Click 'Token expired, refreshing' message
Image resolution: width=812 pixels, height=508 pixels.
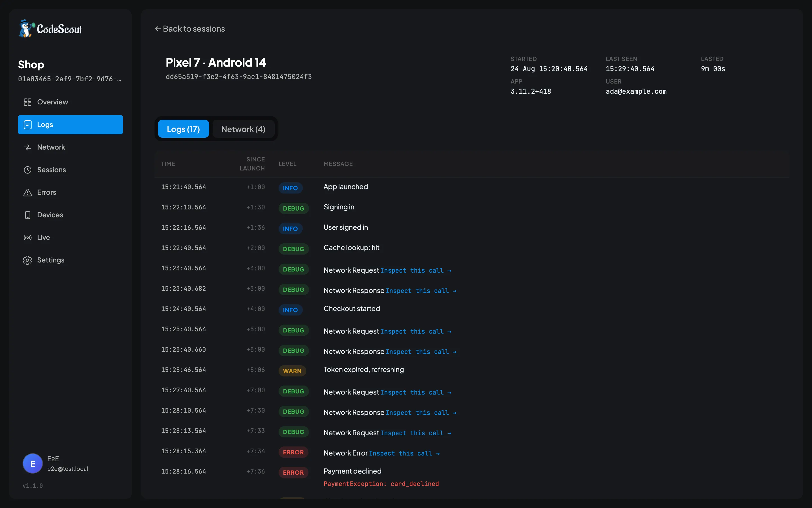click(364, 370)
